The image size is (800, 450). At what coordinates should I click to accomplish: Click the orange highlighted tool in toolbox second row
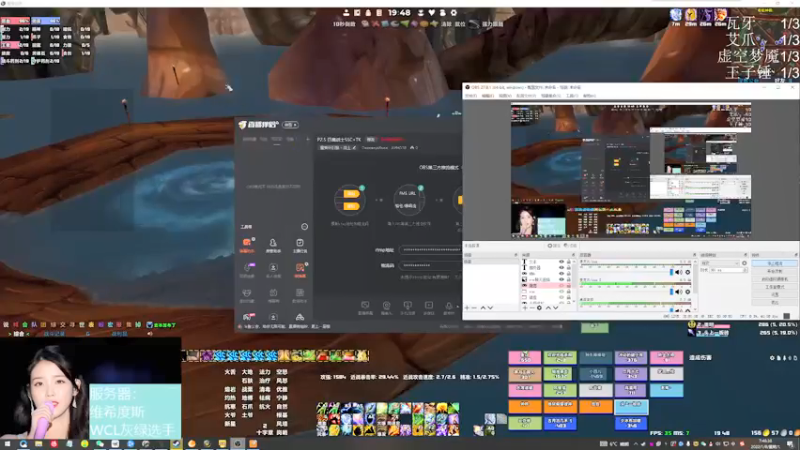click(300, 269)
